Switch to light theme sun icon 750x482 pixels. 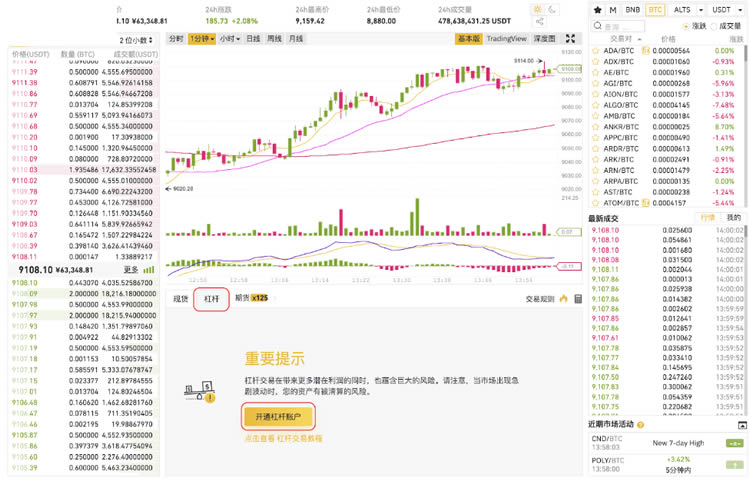click(x=538, y=10)
